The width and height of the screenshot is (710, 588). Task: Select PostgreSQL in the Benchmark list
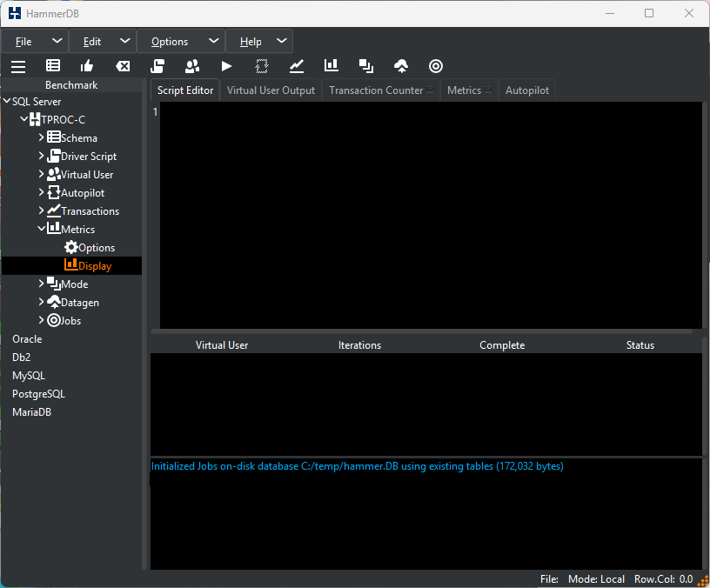tap(38, 394)
